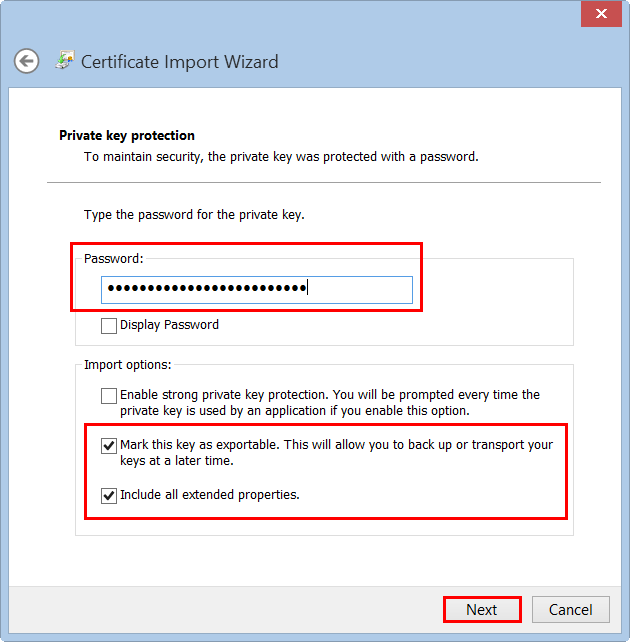Click the 'Type the password for the private key' text
Image resolution: width=630 pixels, height=642 pixels.
(193, 215)
